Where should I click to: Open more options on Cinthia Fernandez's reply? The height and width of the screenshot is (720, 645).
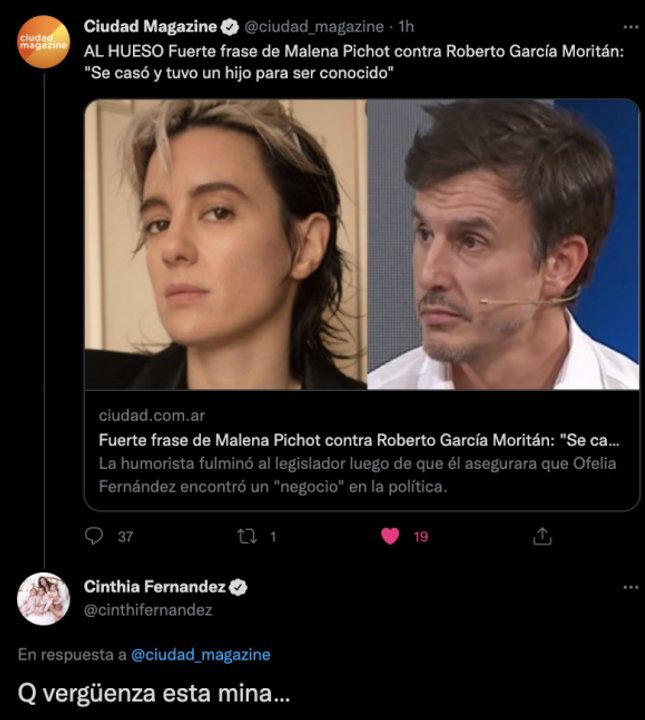tap(627, 588)
